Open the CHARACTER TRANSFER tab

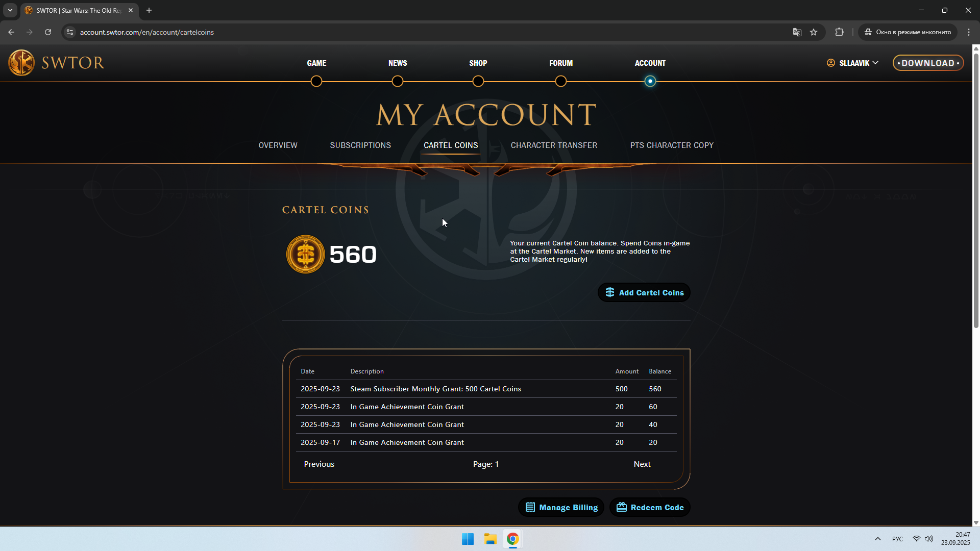[x=554, y=145]
